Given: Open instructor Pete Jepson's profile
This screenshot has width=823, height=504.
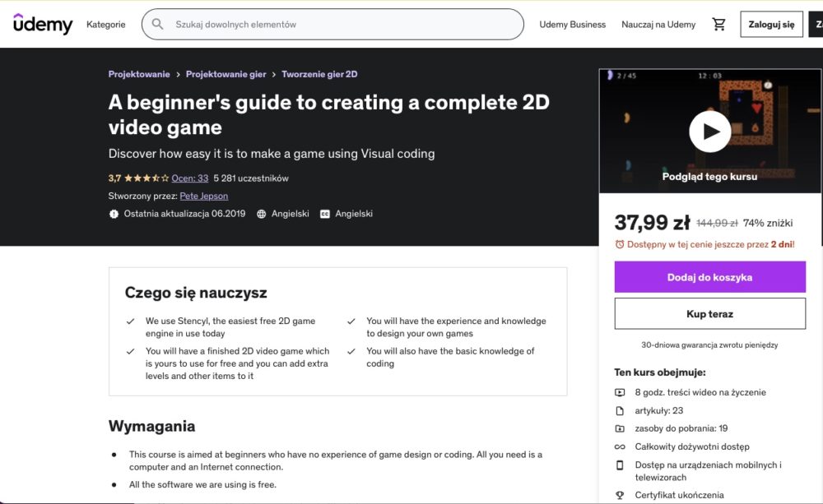Looking at the screenshot, I should pyautogui.click(x=203, y=197).
